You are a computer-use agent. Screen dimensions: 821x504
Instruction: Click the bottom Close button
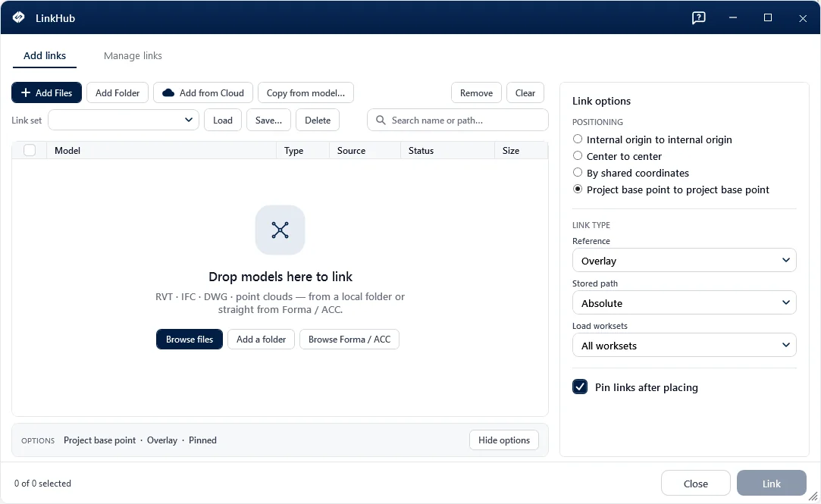(695, 483)
